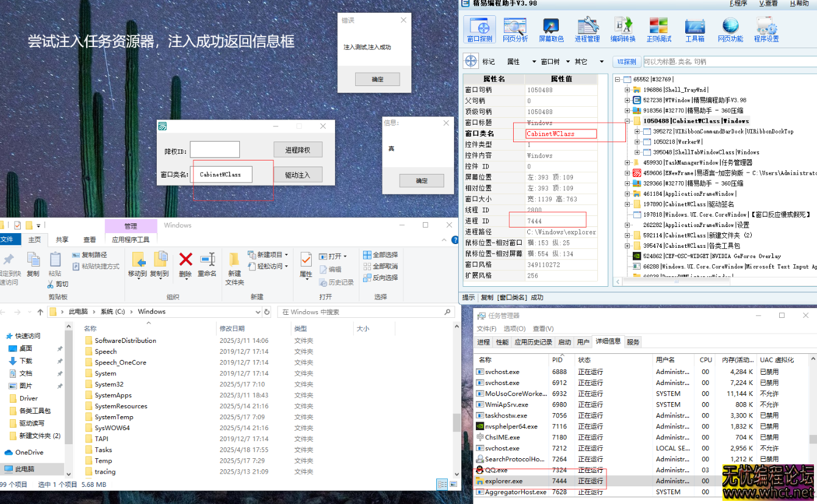The image size is (817, 504).
Task: Open the 窗口探测 tool in 精易编程助手
Action: tap(479, 29)
